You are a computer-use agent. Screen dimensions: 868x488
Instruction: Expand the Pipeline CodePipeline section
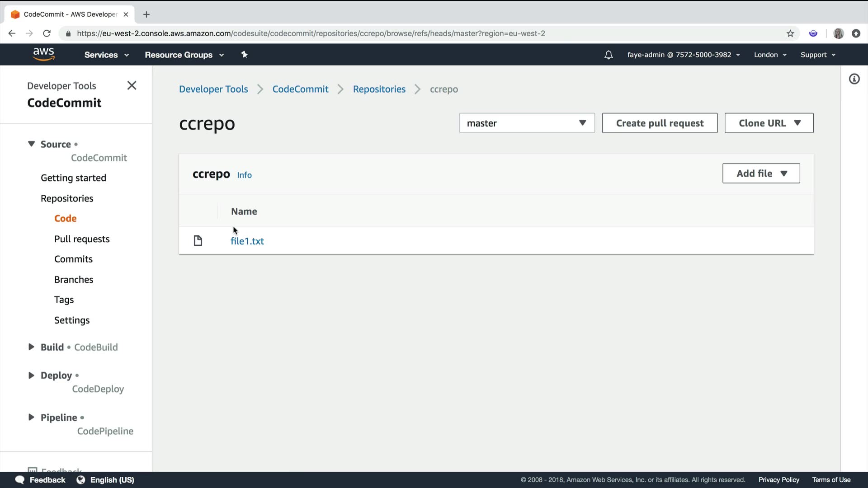(x=31, y=418)
